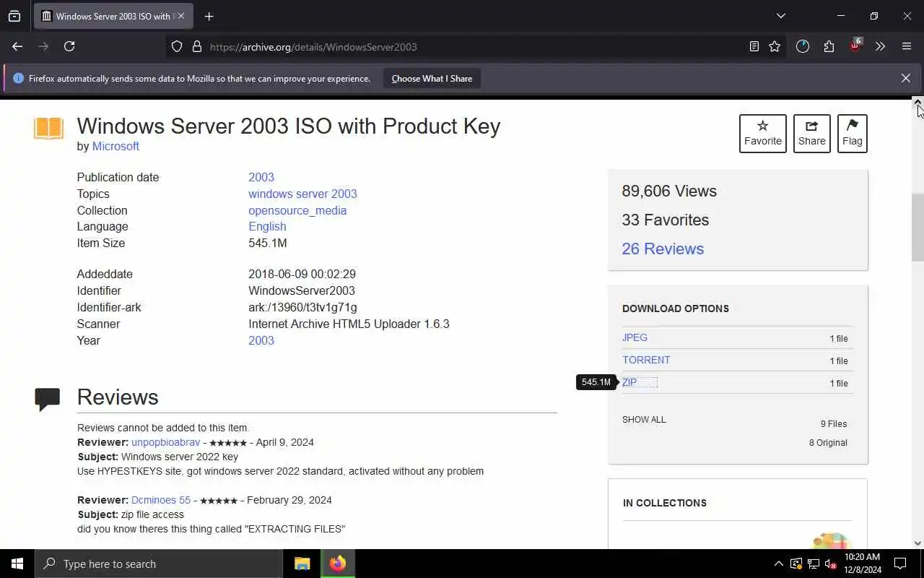This screenshot has width=924, height=578.
Task: Download the JPEG option
Action: pos(635,337)
